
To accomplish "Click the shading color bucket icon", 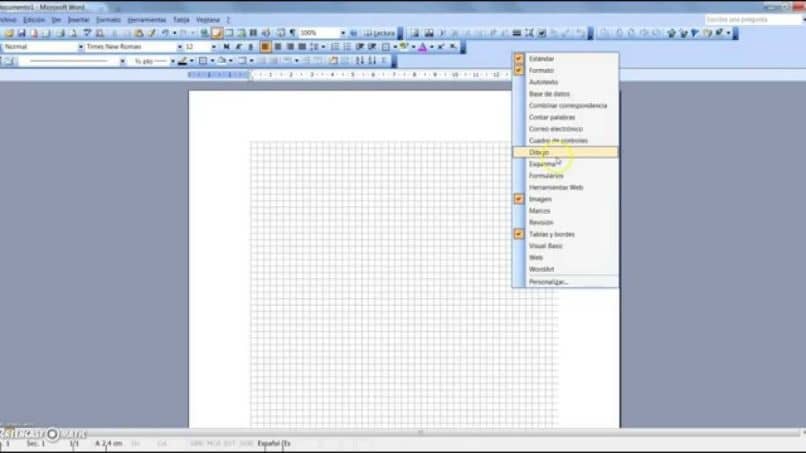I will (x=222, y=61).
